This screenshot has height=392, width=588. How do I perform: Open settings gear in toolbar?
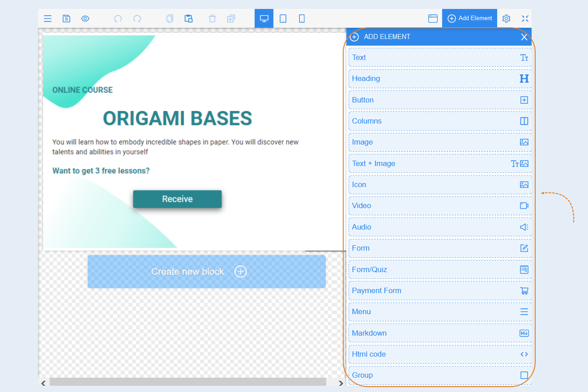coord(506,18)
